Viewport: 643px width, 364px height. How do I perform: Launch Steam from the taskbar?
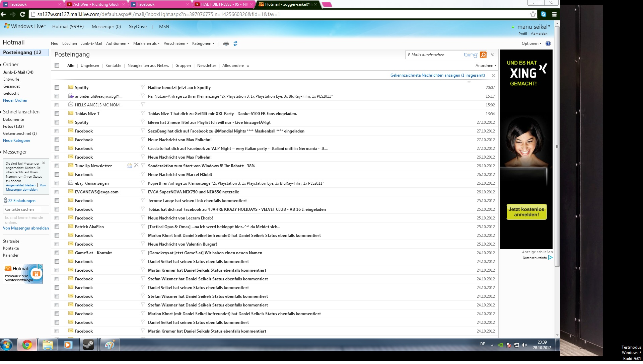(x=88, y=345)
